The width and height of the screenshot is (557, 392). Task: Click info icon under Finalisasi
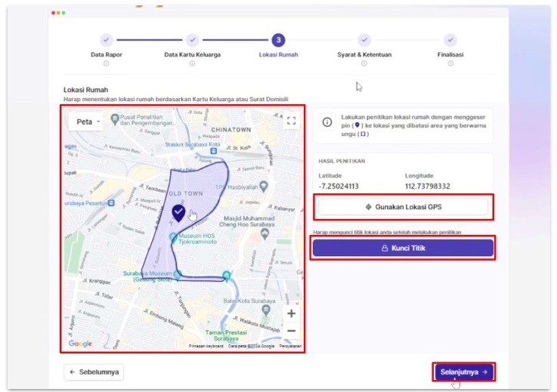(x=450, y=63)
